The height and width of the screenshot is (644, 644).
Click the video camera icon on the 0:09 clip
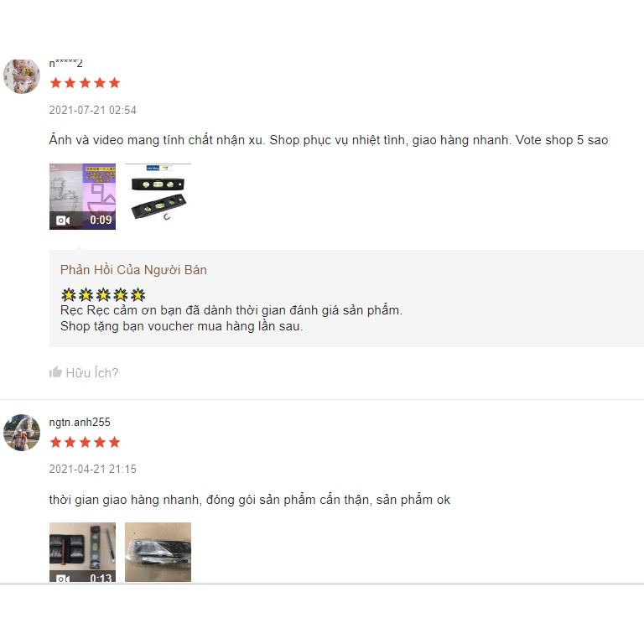62,221
